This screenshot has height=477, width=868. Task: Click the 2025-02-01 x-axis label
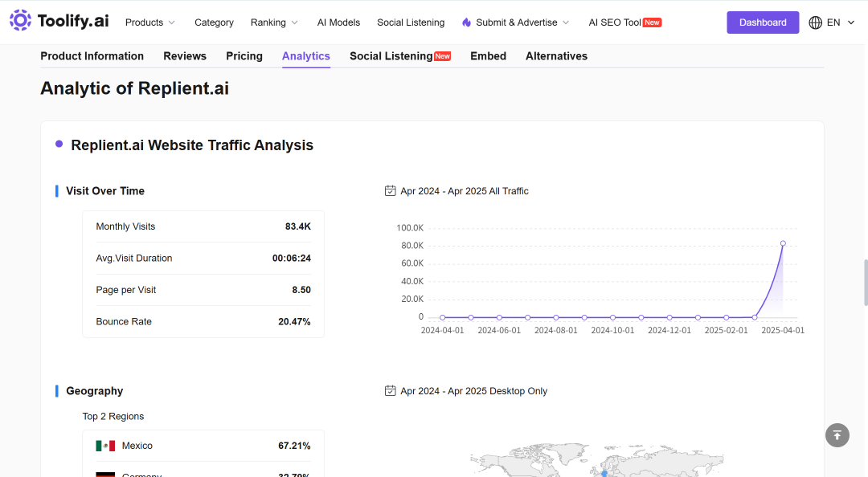point(727,330)
